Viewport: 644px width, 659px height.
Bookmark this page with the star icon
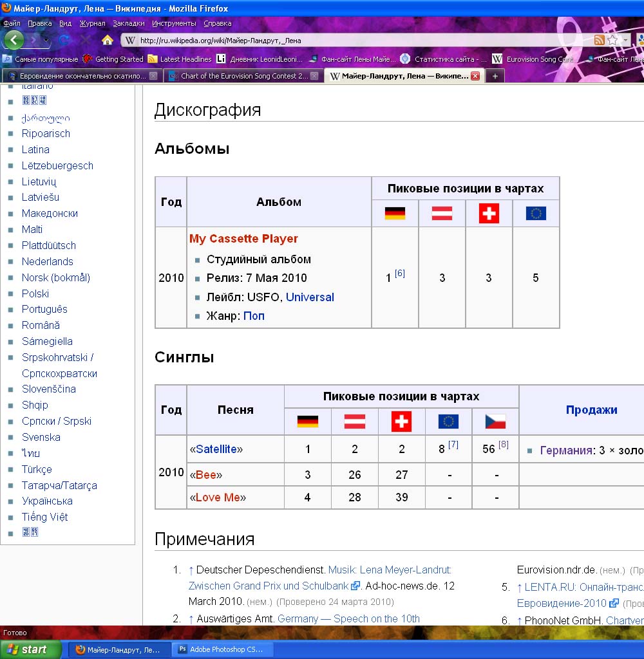(x=612, y=40)
